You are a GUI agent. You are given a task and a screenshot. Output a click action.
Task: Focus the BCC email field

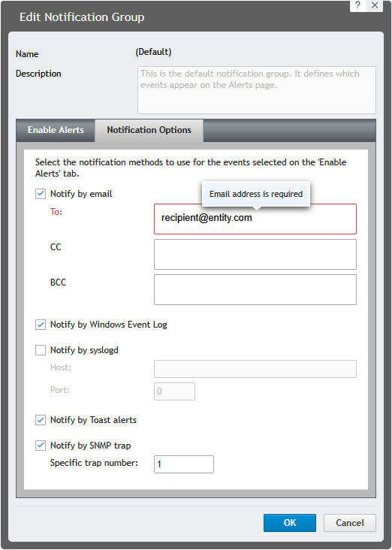[x=255, y=290]
